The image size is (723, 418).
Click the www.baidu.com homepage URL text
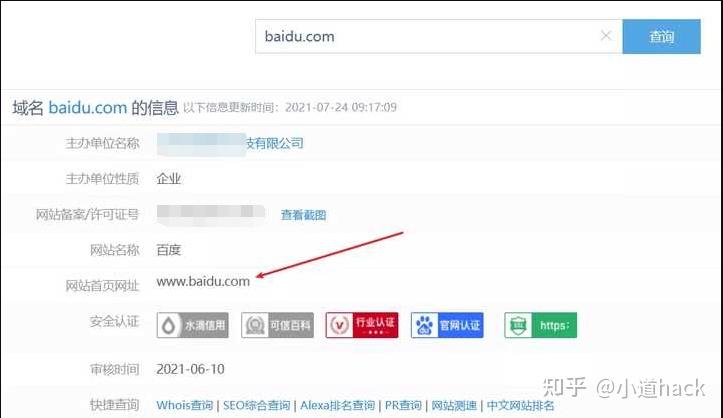[203, 282]
